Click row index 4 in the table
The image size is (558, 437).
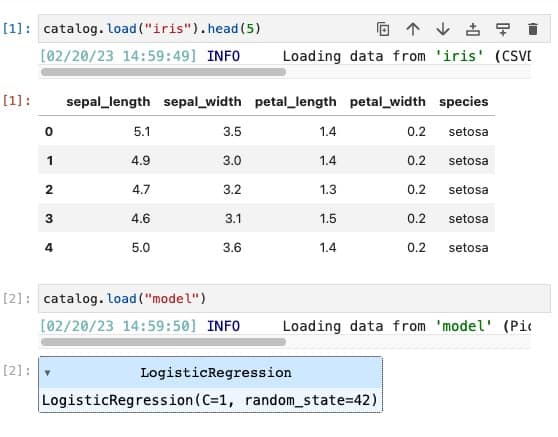(x=49, y=247)
